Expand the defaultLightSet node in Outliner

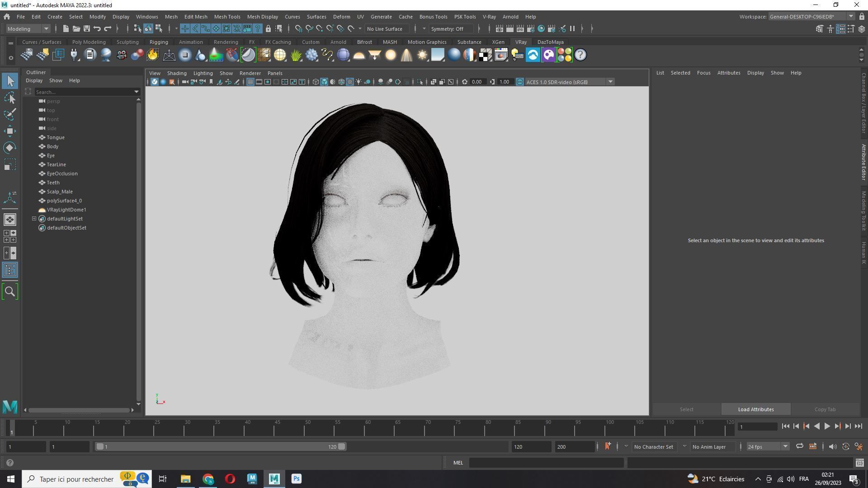click(34, 219)
